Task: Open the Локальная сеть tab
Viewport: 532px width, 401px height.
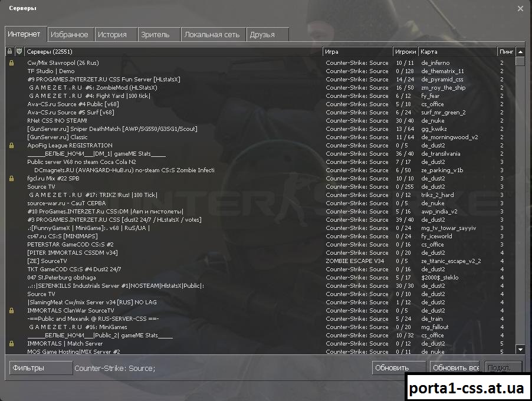Action: (x=212, y=35)
